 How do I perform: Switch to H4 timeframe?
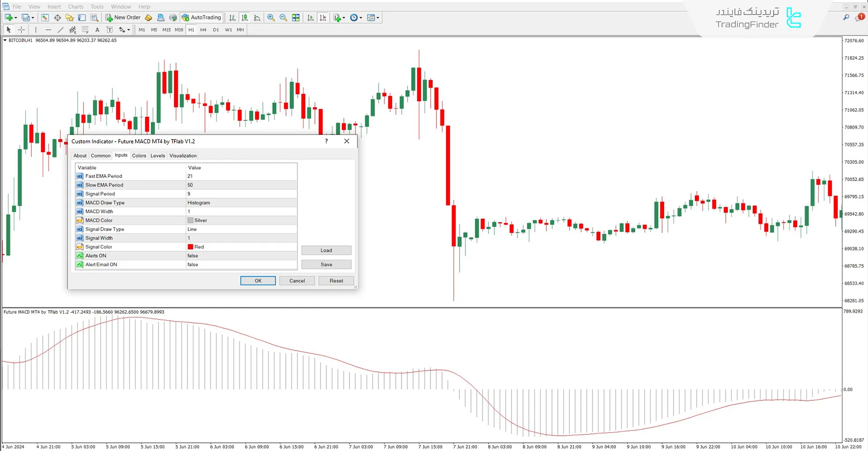tap(203, 29)
